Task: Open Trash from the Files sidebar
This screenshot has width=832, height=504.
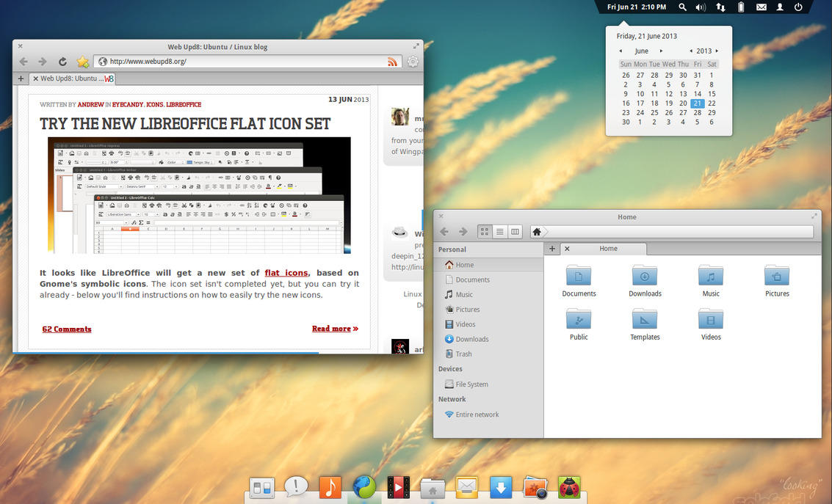Action: [488, 354]
